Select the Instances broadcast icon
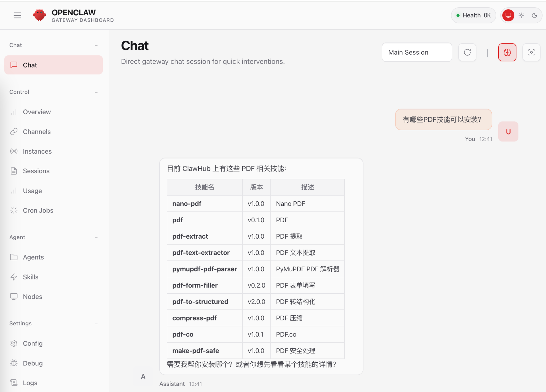Viewport: 546px width, 392px height. point(14,151)
